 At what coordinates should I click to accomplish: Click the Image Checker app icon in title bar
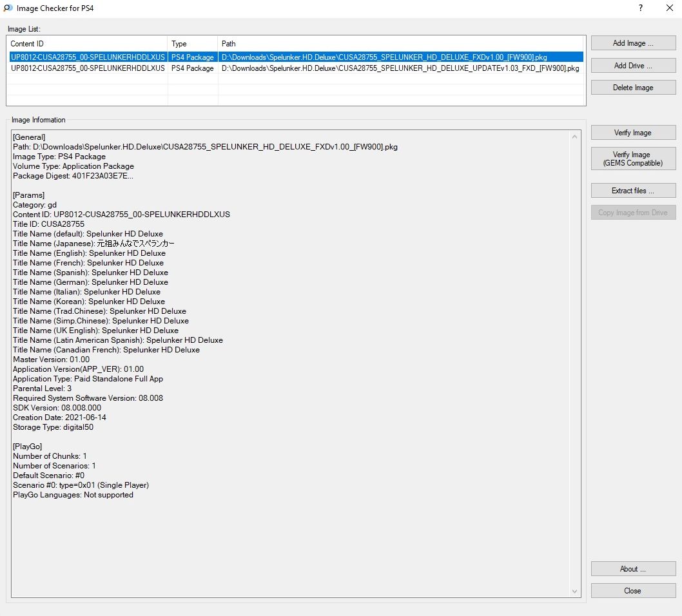pyautogui.click(x=8, y=8)
